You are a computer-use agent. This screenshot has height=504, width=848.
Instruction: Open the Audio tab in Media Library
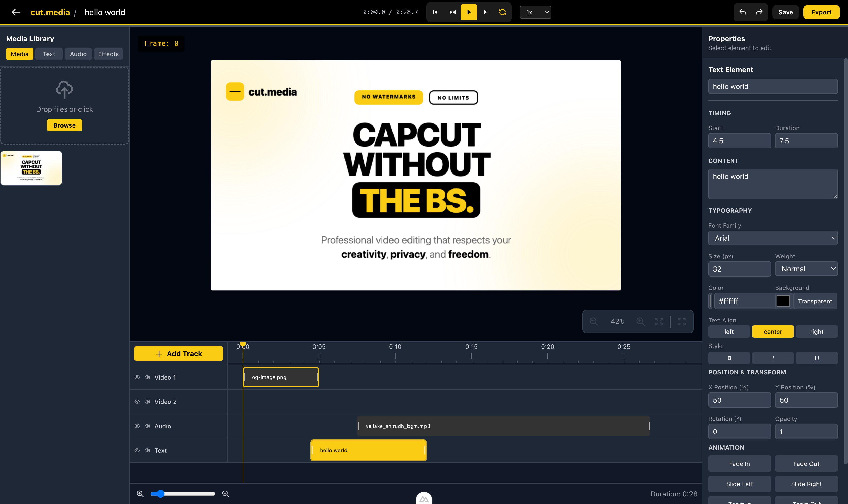78,54
